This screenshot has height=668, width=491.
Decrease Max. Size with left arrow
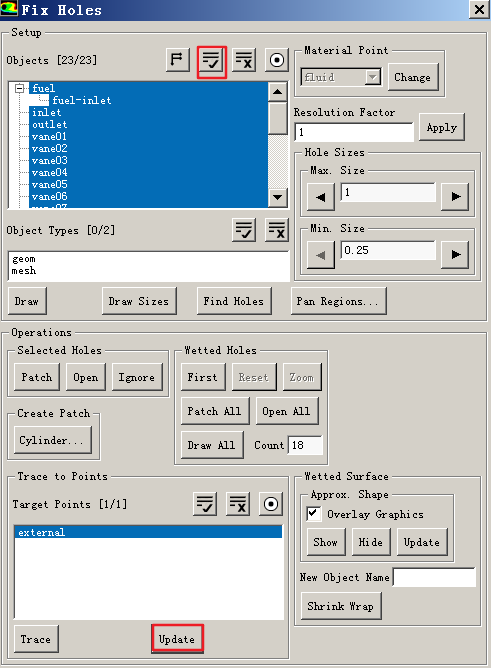tap(321, 197)
